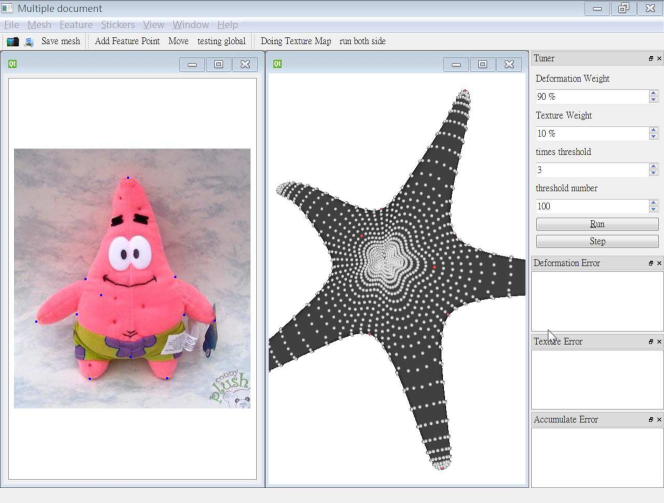Screen dimensions: 664x503
Task: Click the times threshold field showing 3
Action: [x=592, y=170]
